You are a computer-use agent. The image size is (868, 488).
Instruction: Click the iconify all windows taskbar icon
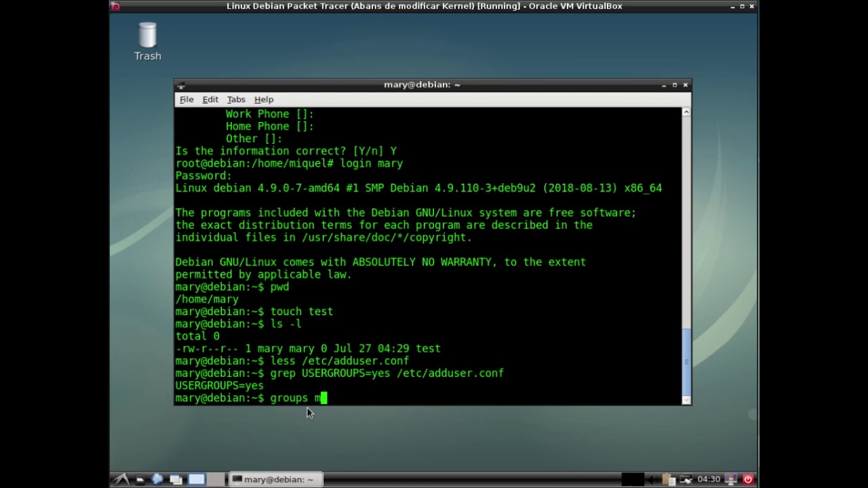[176, 479]
